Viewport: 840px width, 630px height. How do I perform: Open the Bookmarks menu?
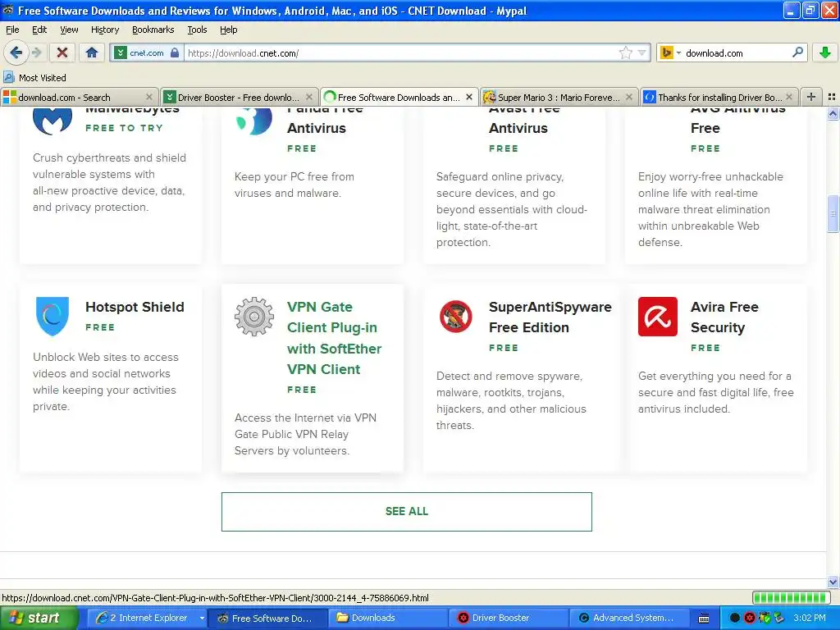coord(153,30)
